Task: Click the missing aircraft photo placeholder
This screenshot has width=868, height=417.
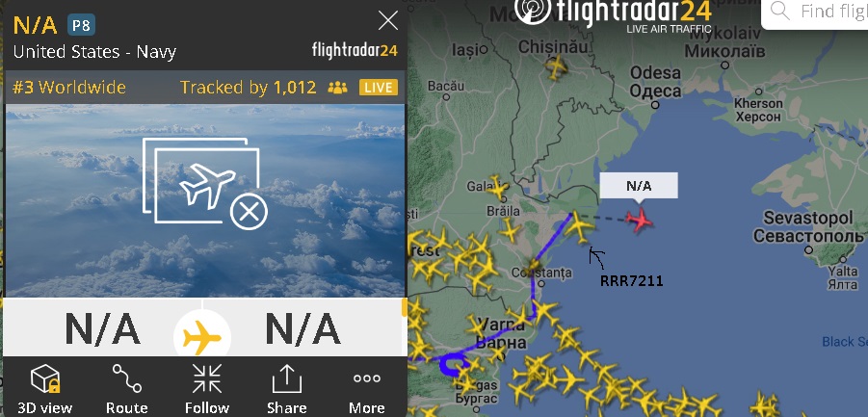Action: point(205,183)
